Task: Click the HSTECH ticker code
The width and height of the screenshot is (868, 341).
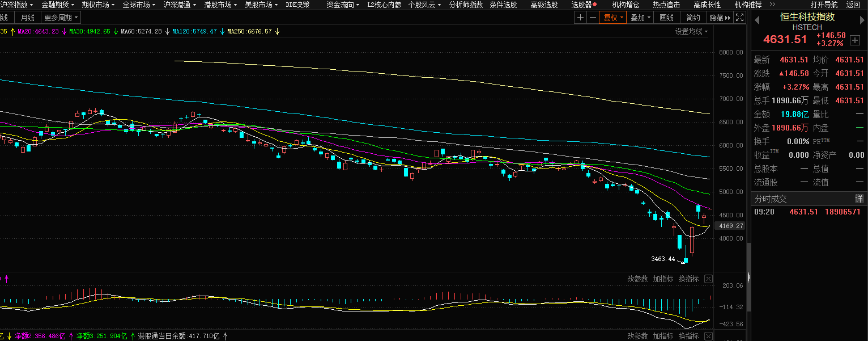Action: [x=807, y=27]
